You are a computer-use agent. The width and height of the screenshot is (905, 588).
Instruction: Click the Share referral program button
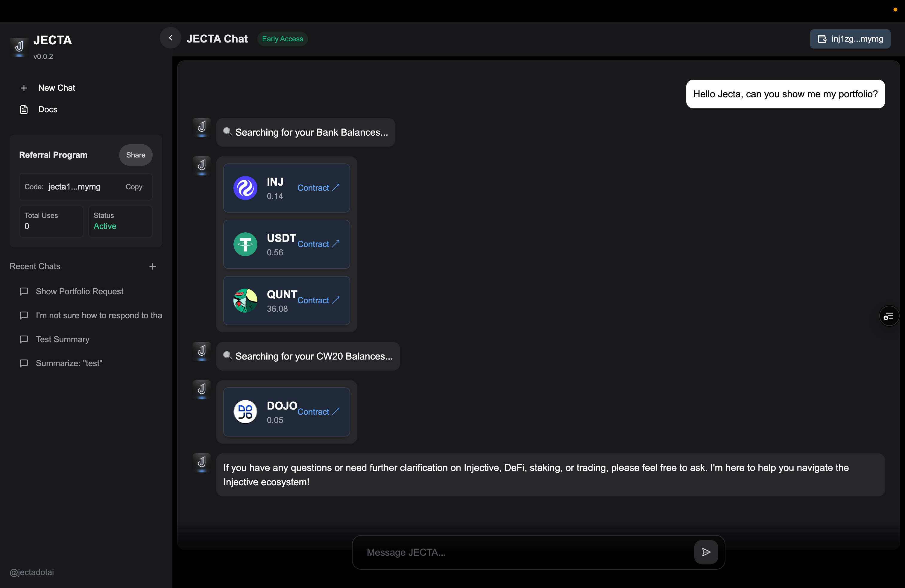pyautogui.click(x=135, y=154)
